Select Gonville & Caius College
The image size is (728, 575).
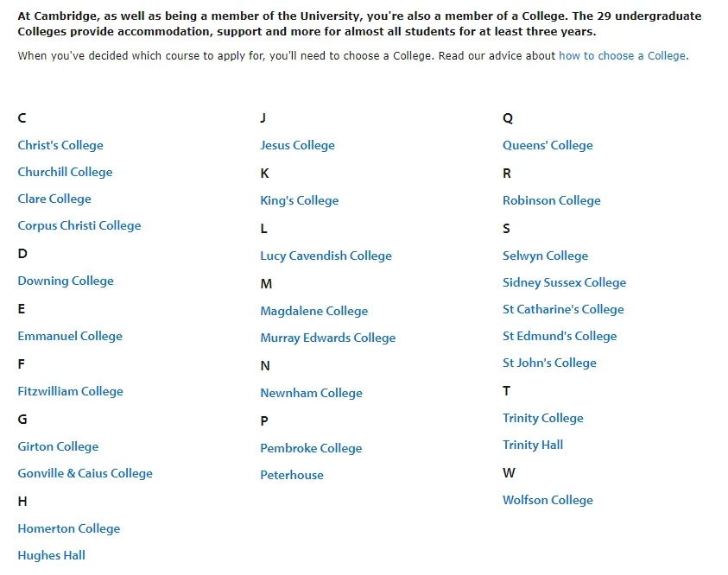85,473
